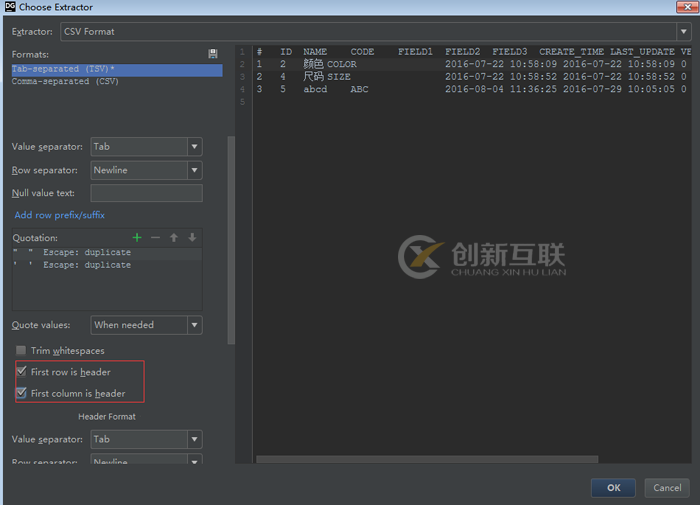
Task: Click the abcd value in the preview
Action: point(315,89)
